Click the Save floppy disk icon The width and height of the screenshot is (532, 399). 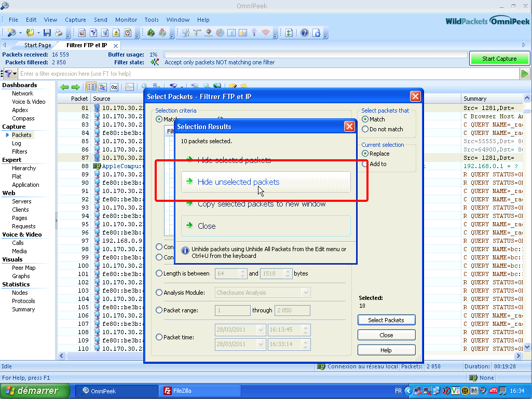click(x=47, y=33)
